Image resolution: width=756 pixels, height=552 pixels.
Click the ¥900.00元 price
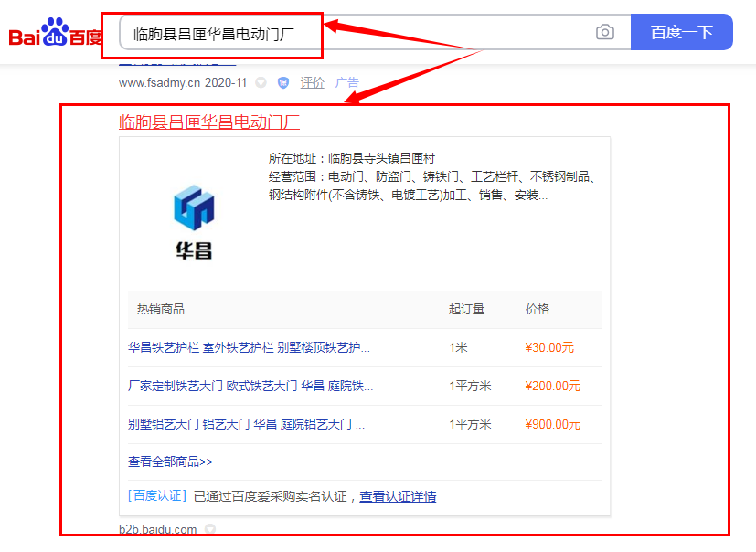coord(552,424)
